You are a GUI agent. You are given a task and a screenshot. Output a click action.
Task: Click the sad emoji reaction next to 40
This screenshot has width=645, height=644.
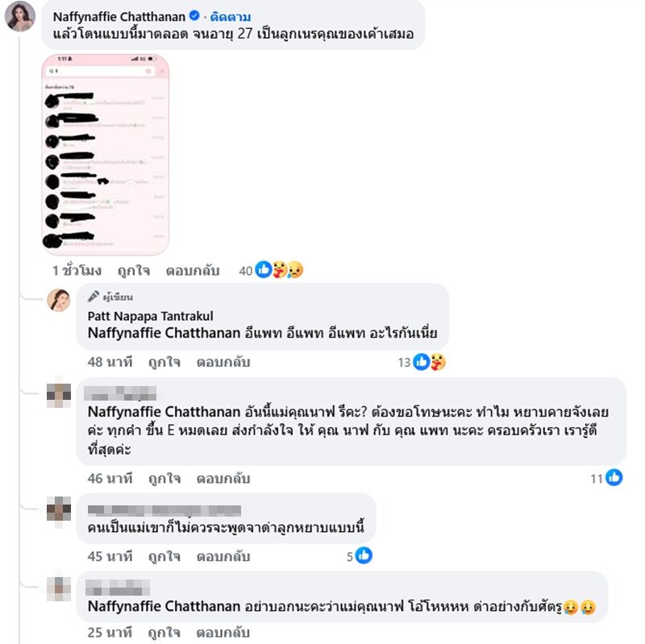[295, 270]
